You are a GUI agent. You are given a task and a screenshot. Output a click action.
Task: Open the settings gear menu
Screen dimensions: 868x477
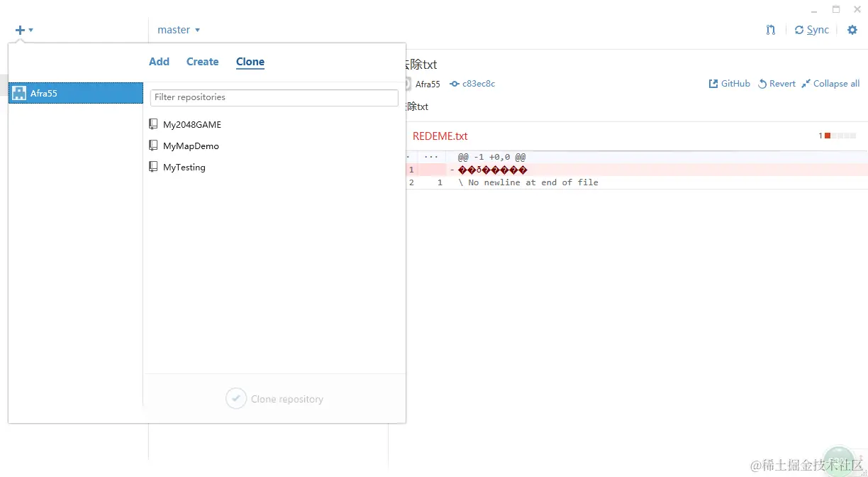[852, 30]
